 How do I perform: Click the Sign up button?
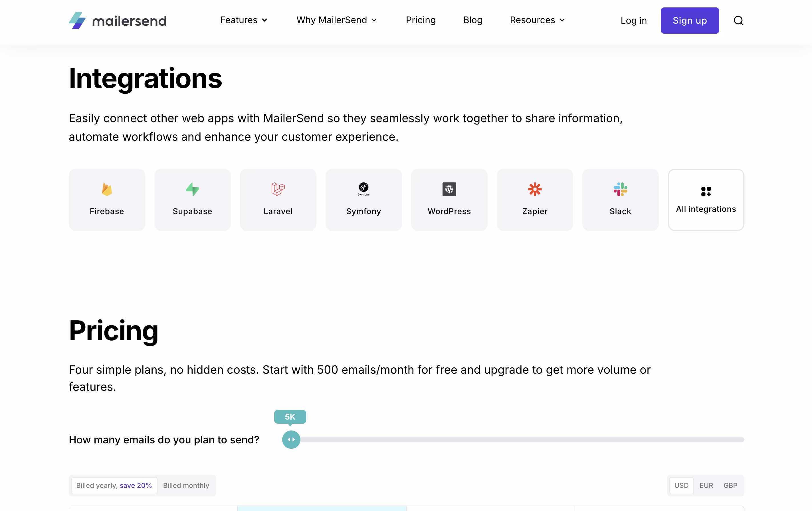[x=690, y=21]
